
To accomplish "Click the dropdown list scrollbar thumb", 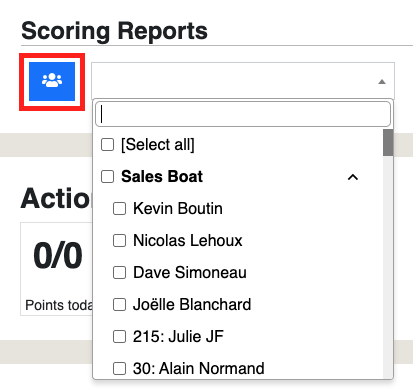I will point(388,143).
